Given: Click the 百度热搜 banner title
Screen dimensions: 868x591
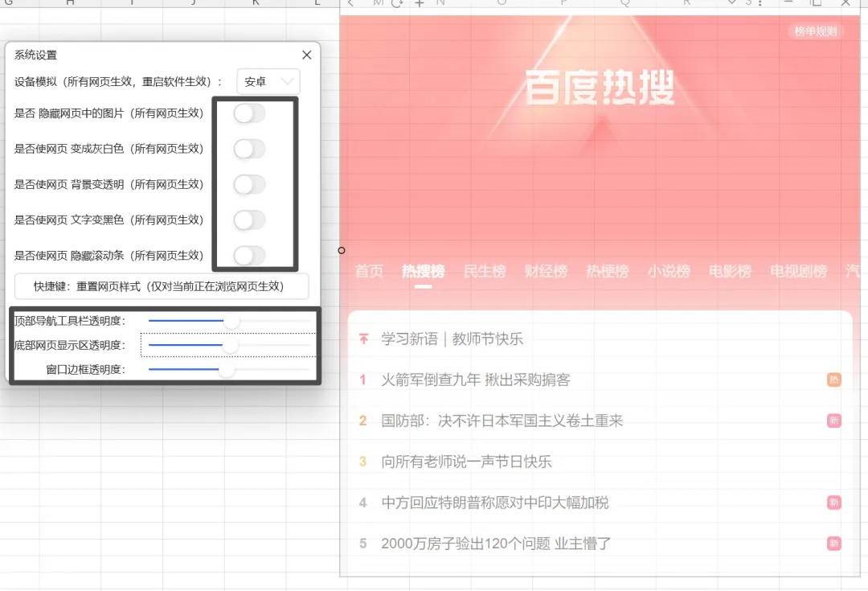Looking at the screenshot, I should point(600,88).
